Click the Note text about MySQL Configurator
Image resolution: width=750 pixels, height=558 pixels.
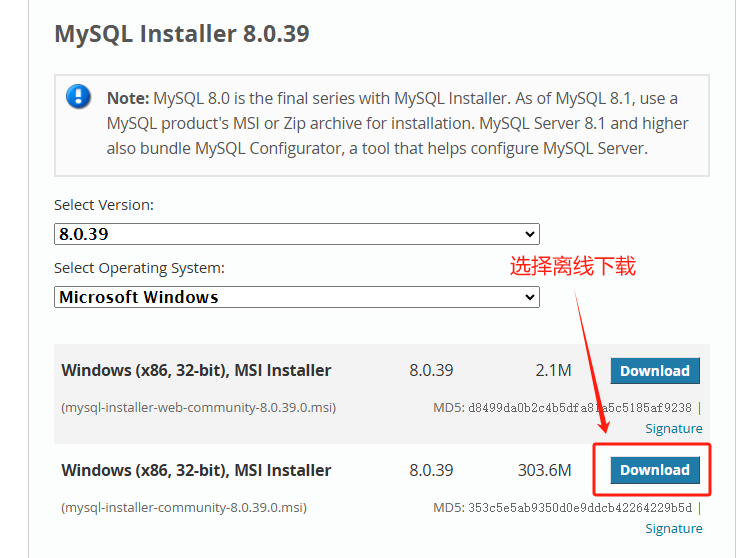[x=397, y=123]
